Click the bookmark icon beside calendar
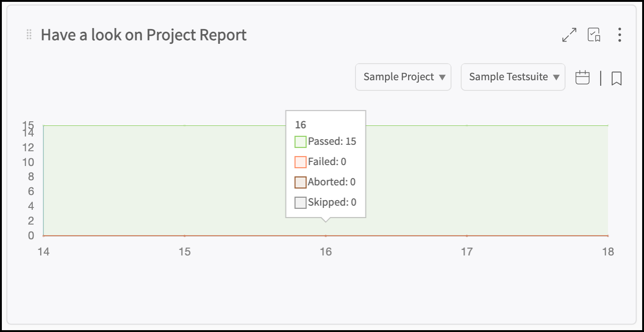The width and height of the screenshot is (644, 332). pyautogui.click(x=616, y=78)
